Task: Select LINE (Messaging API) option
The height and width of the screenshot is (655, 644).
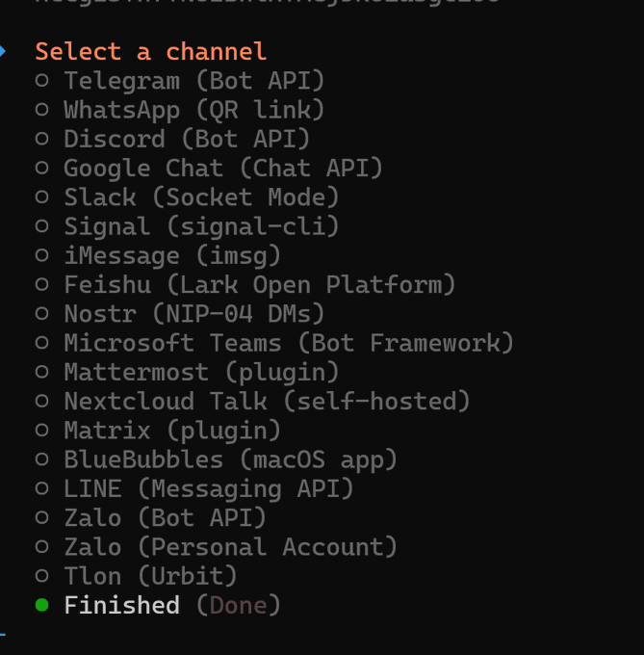Action: tap(194, 488)
